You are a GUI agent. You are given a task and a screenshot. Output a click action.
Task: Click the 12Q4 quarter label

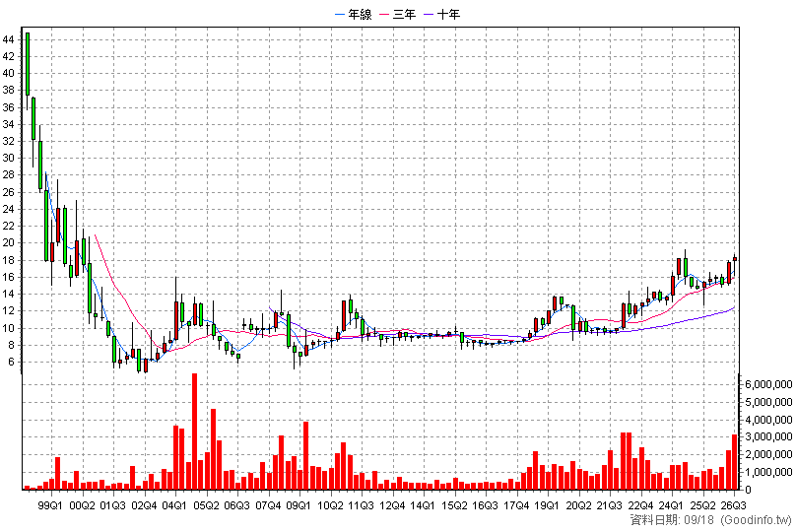[393, 505]
